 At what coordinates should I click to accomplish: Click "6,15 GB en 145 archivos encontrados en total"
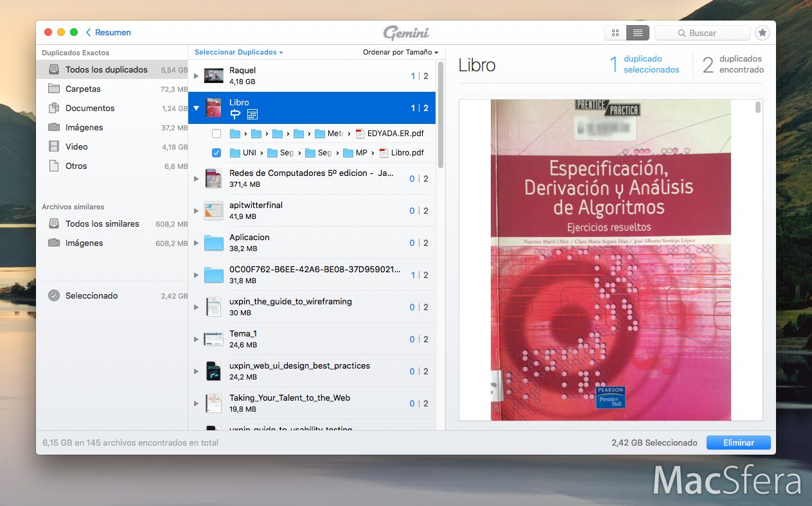pyautogui.click(x=130, y=442)
